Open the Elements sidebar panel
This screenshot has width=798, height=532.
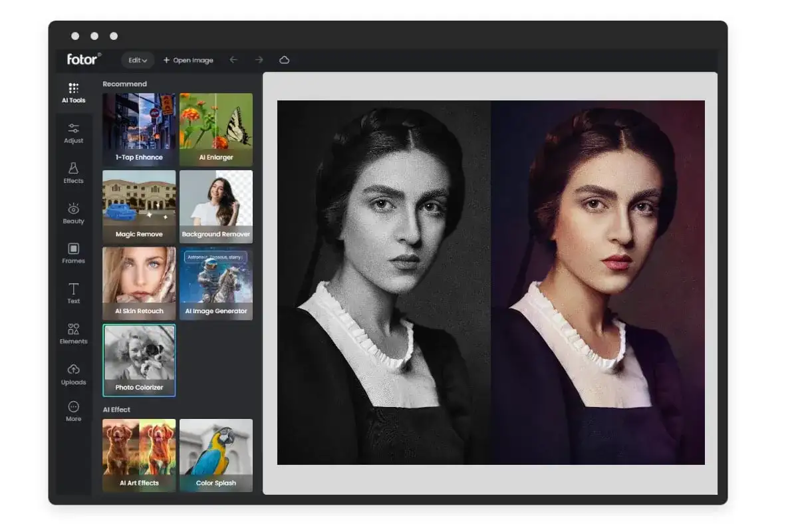tap(73, 334)
